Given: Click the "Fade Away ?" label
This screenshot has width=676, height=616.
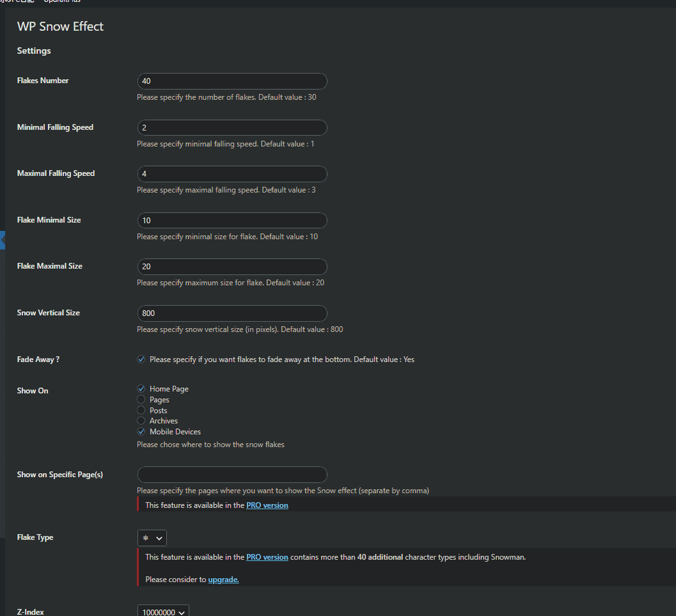Looking at the screenshot, I should click(x=38, y=359).
